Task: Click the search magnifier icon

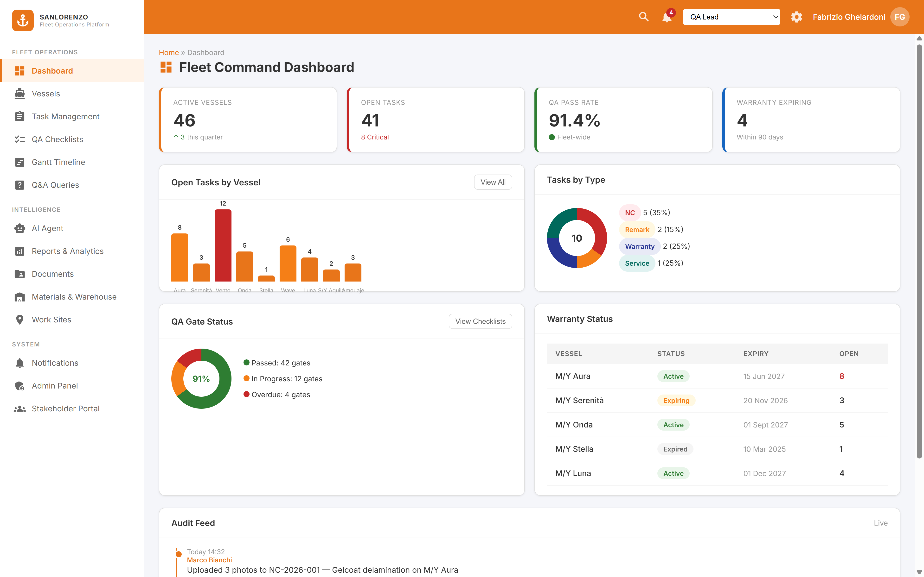Action: pos(644,17)
